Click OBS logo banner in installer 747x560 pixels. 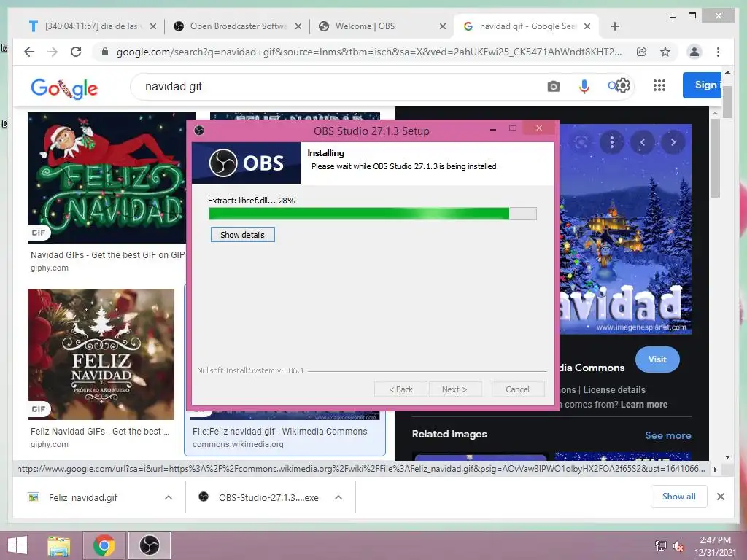point(247,163)
